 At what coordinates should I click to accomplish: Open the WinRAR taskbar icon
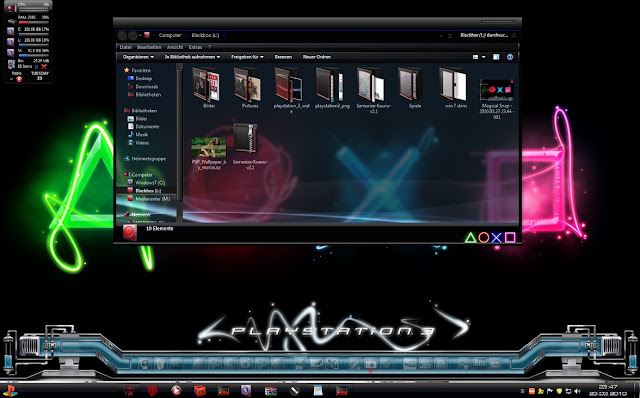tap(271, 391)
